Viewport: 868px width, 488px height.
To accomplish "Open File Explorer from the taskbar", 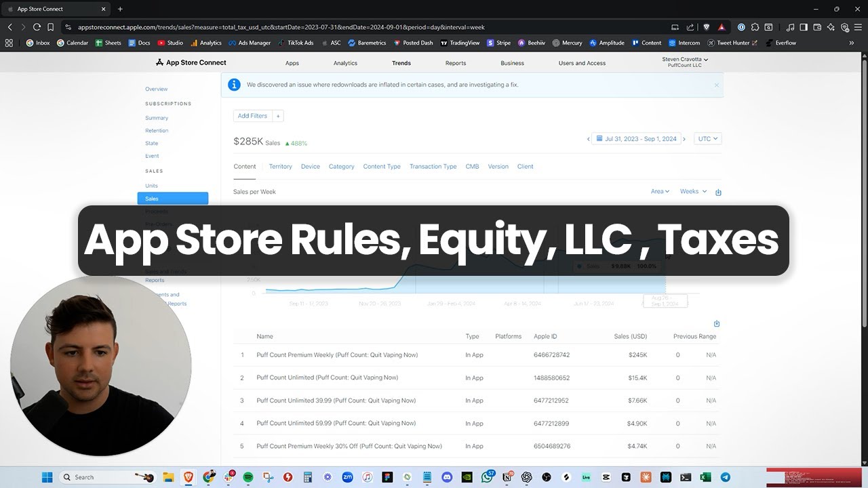I will (x=168, y=477).
